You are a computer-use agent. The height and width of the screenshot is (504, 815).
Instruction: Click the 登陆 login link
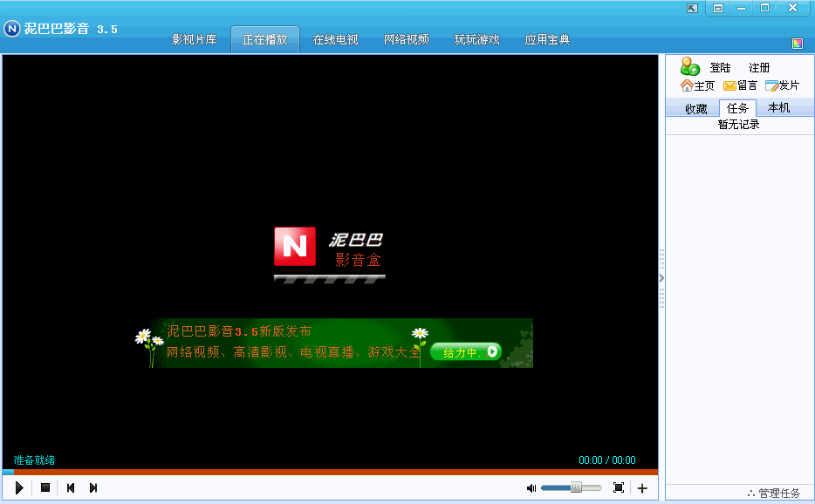[x=720, y=68]
